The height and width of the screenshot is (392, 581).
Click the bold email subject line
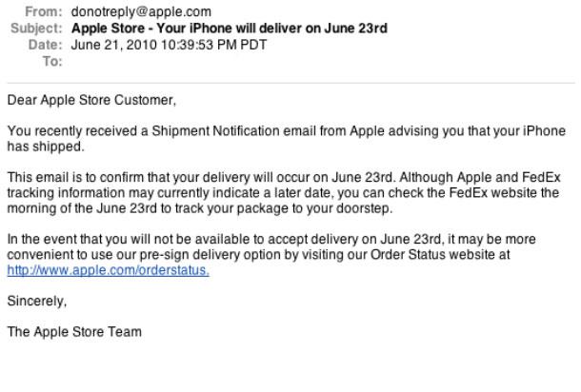230,29
